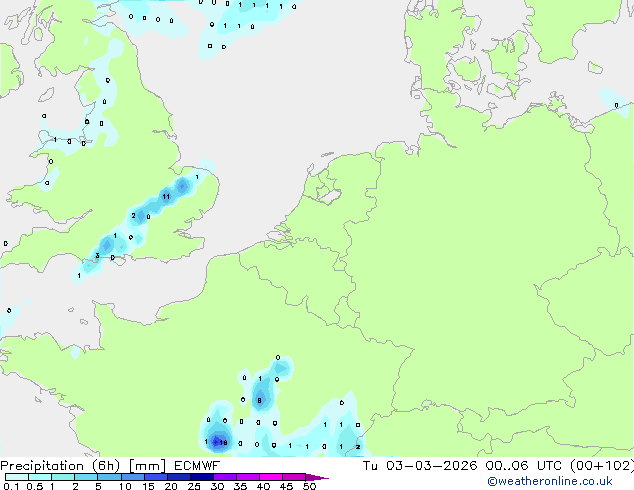Click the date 'Tu 03-03-2026' text
Screen dimensions: 634x490
point(420,466)
